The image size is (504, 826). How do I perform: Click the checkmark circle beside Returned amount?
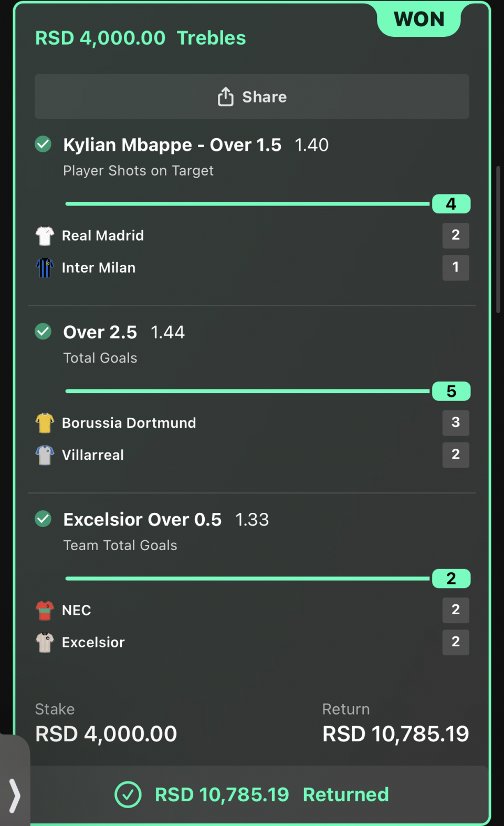tap(128, 794)
